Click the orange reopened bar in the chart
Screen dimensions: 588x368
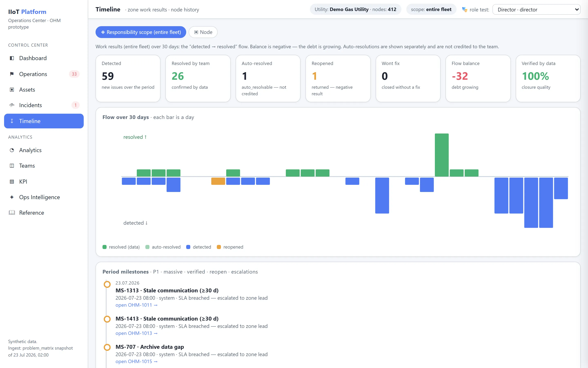tap(218, 181)
